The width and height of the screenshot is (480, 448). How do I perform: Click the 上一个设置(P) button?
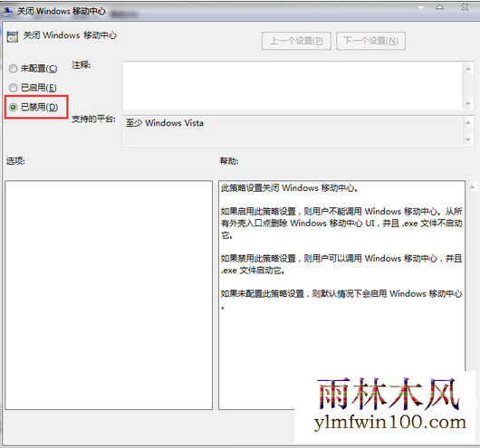tap(296, 41)
